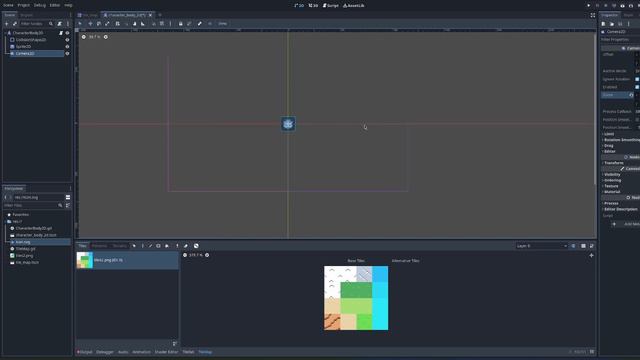Screen dimensions: 640x360
Task: Add a new child node in Scene dock
Action: pyautogui.click(x=7, y=24)
